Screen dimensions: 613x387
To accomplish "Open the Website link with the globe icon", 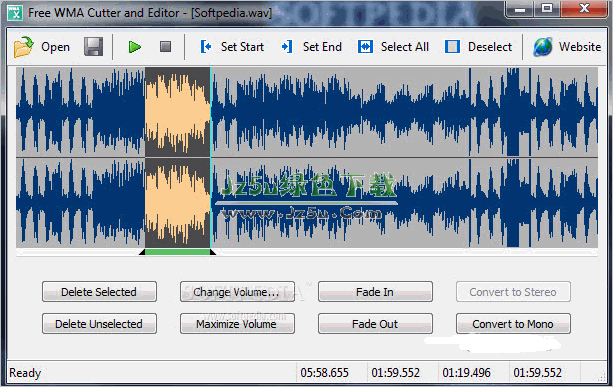I will coord(567,47).
